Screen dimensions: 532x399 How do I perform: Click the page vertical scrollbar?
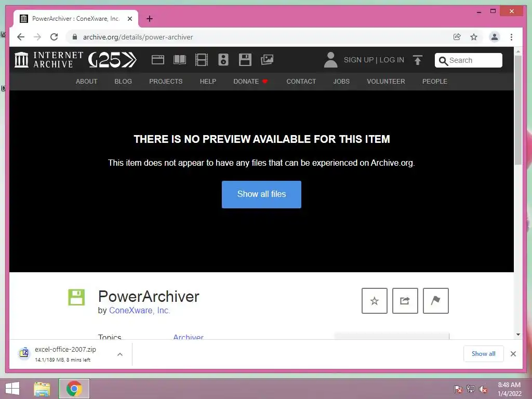518,110
